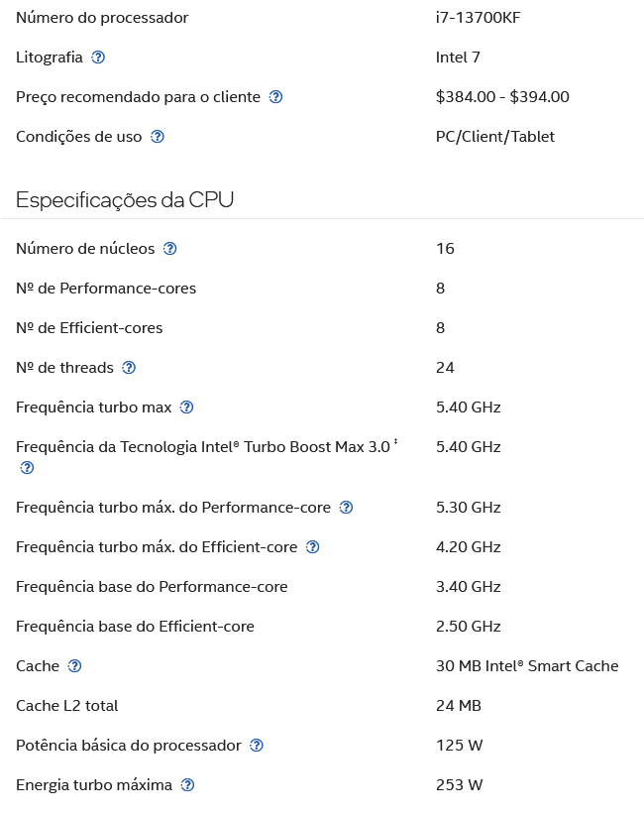644x815 pixels.
Task: Click the Especificações da CPU section heading
Action: point(125,200)
